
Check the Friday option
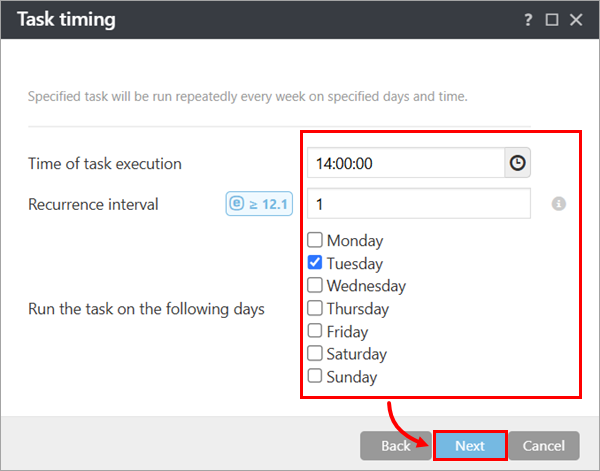(x=315, y=331)
